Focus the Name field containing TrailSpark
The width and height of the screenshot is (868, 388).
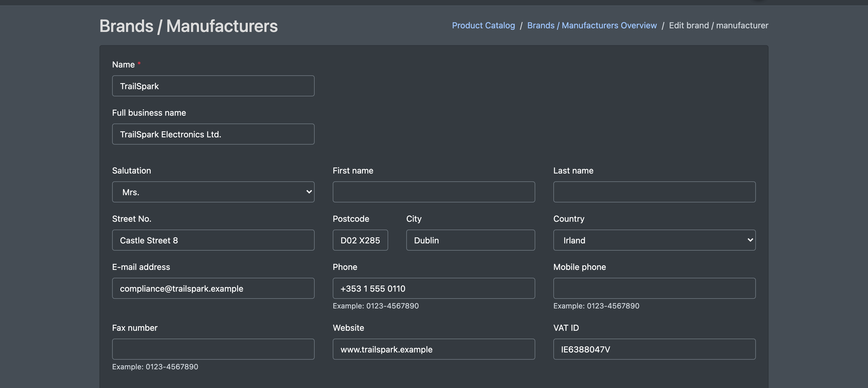tap(213, 86)
